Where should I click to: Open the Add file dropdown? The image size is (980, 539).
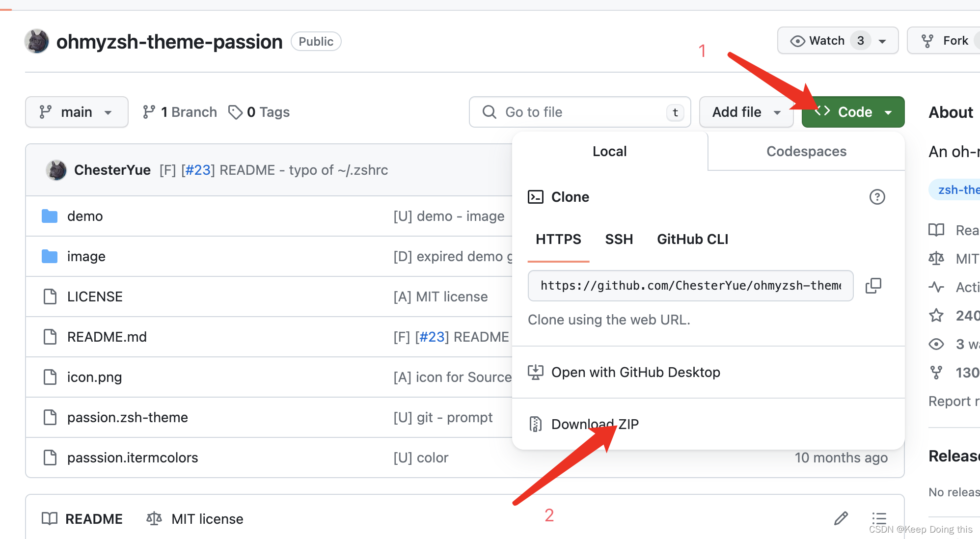coord(746,112)
